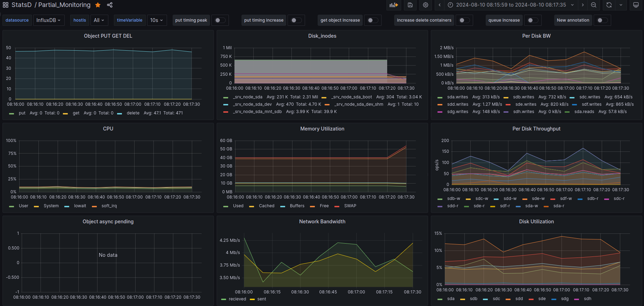Expand the hostIs All dropdown
This screenshot has height=306, width=644.
(99, 20)
